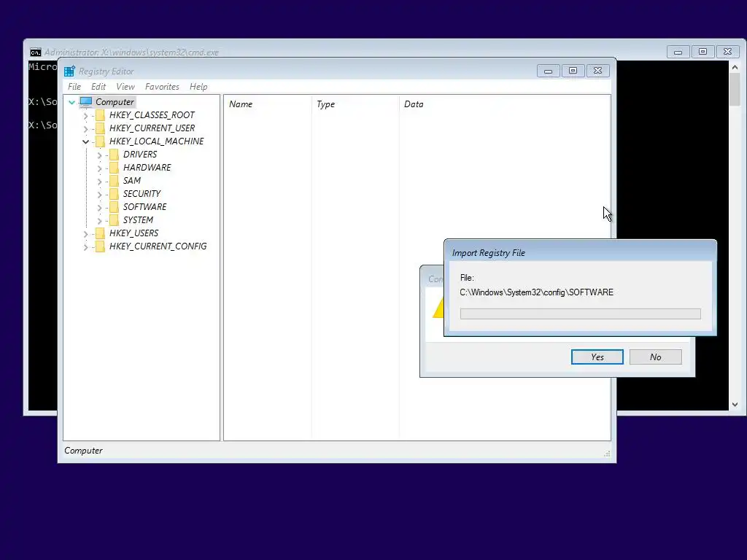
Task: Select the SYSTEM key label
Action: coord(138,220)
